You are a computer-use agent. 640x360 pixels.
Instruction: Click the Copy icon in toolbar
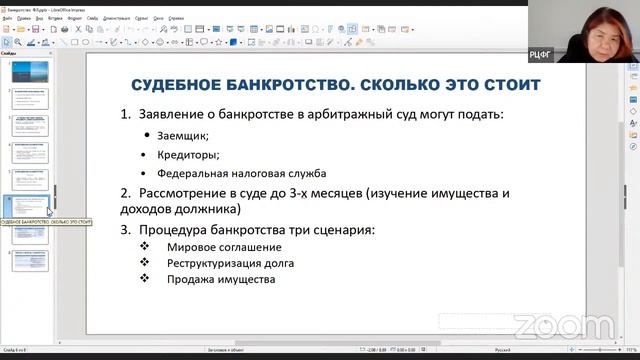(89, 29)
